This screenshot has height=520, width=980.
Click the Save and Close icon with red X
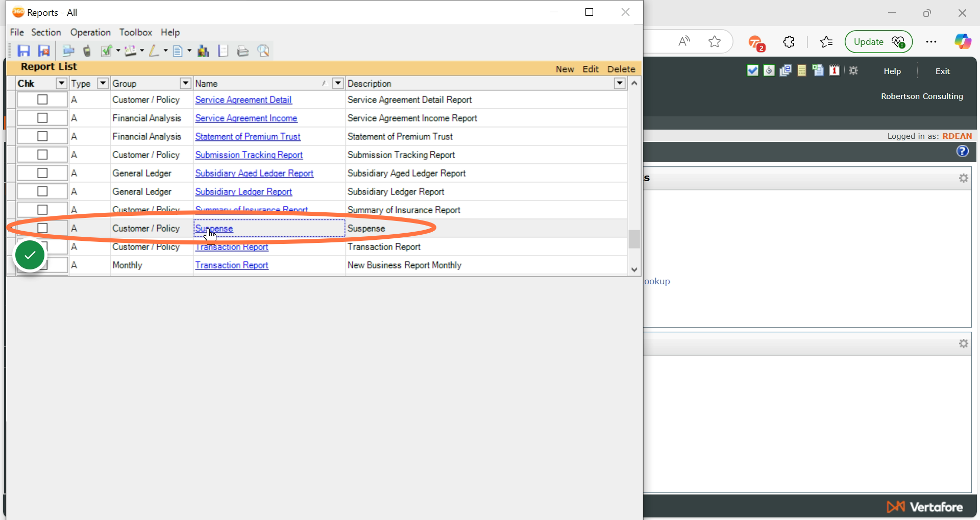[44, 51]
